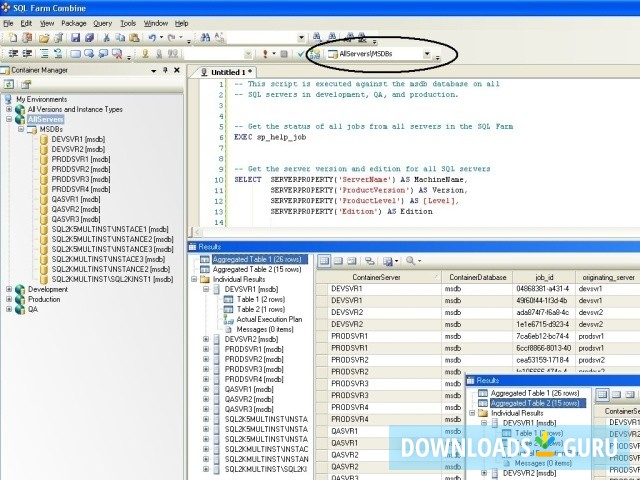Click the PRODSVR3 [msdb] database icon
This screenshot has width=640, height=480.
click(44, 179)
